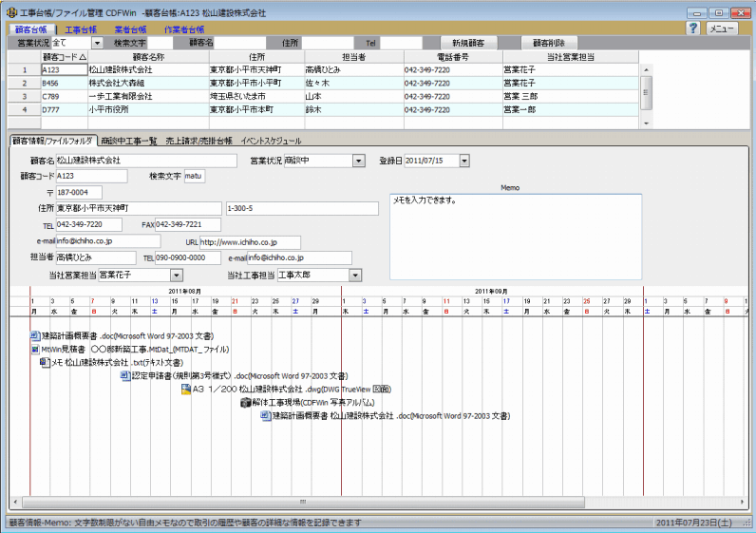Open the メモ text file icon
This screenshot has width=756, height=533.
[x=44, y=363]
